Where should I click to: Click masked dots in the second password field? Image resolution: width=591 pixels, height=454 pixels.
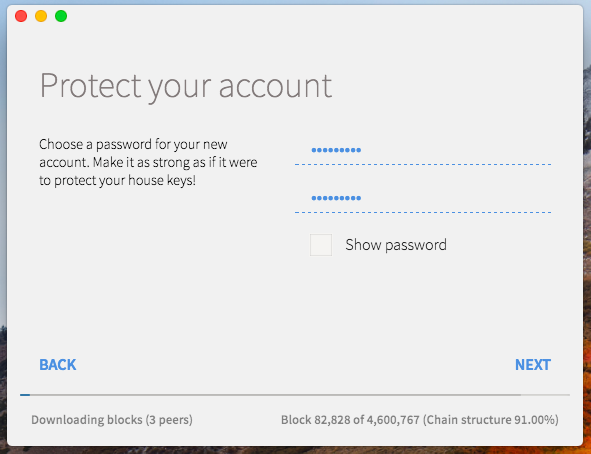point(336,198)
